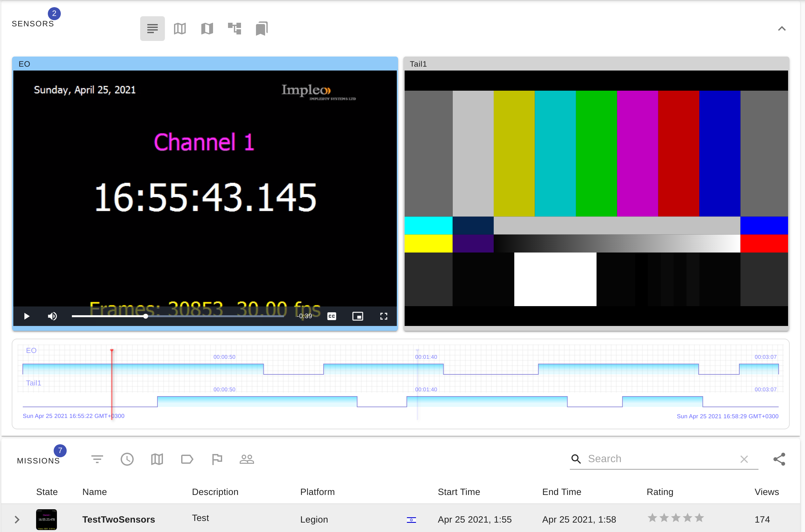Open the bookmarks panel
This screenshot has width=805, height=532.
click(262, 29)
